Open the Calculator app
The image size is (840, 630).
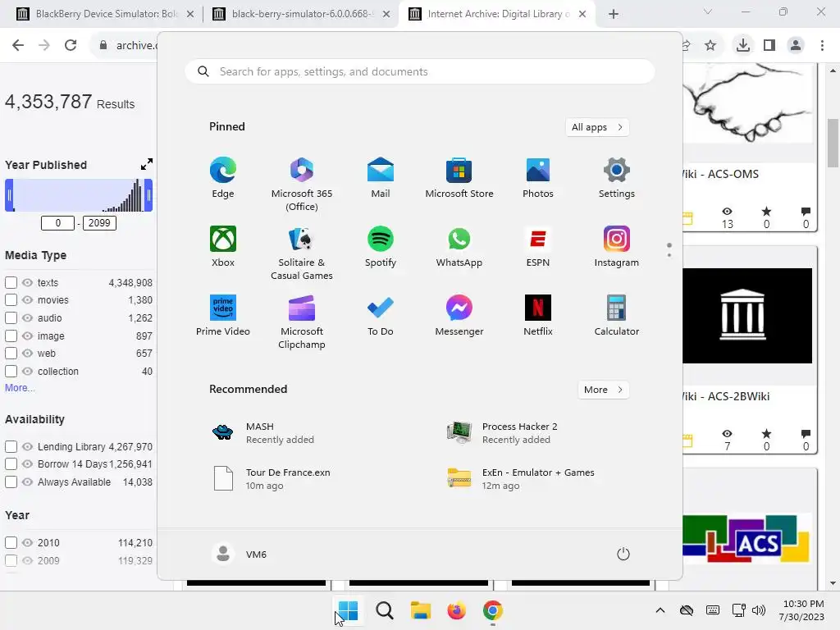pos(617,316)
